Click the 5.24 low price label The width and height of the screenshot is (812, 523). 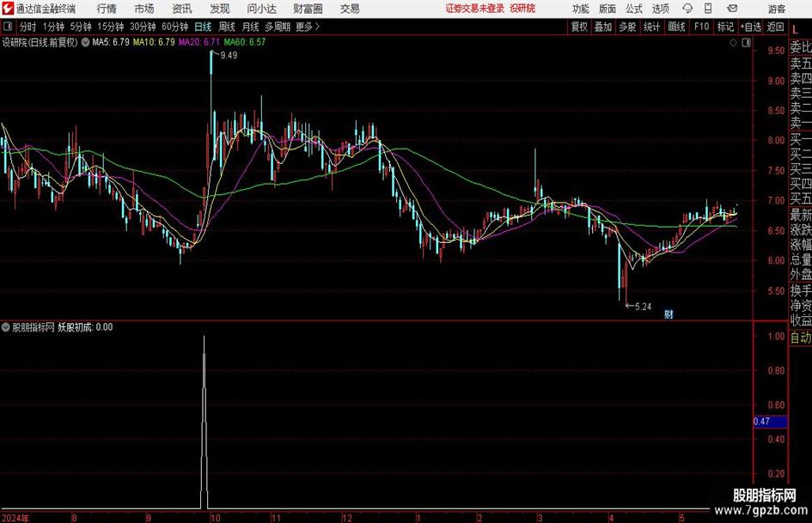643,307
